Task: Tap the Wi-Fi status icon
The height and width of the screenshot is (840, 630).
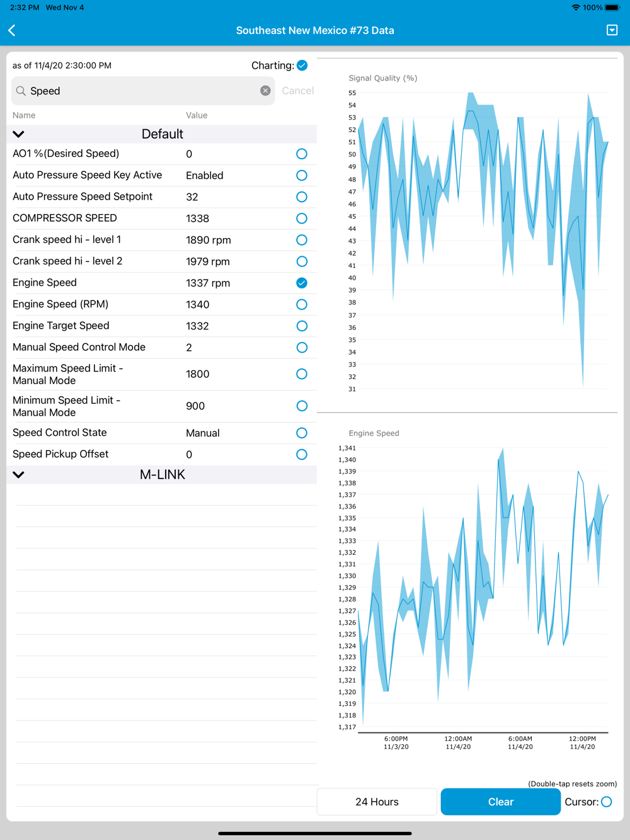Action: [575, 8]
